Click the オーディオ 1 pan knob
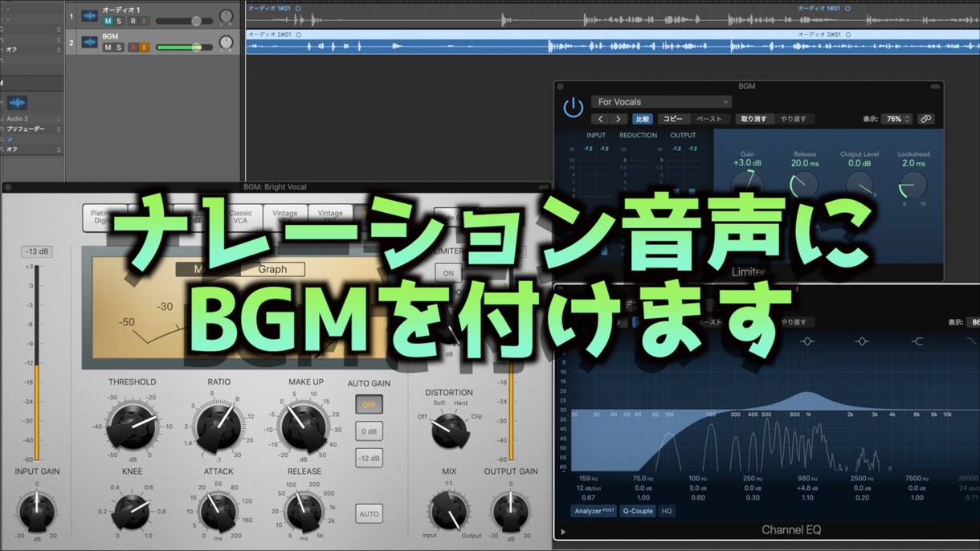Screen dimensions: 980x551 tap(227, 17)
